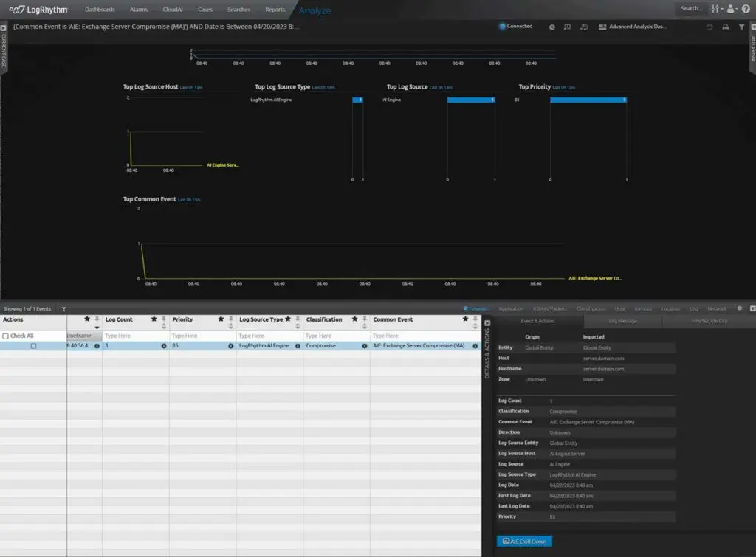The width and height of the screenshot is (756, 557).
Task: Click the printer icon in toolbar
Action: [725, 27]
